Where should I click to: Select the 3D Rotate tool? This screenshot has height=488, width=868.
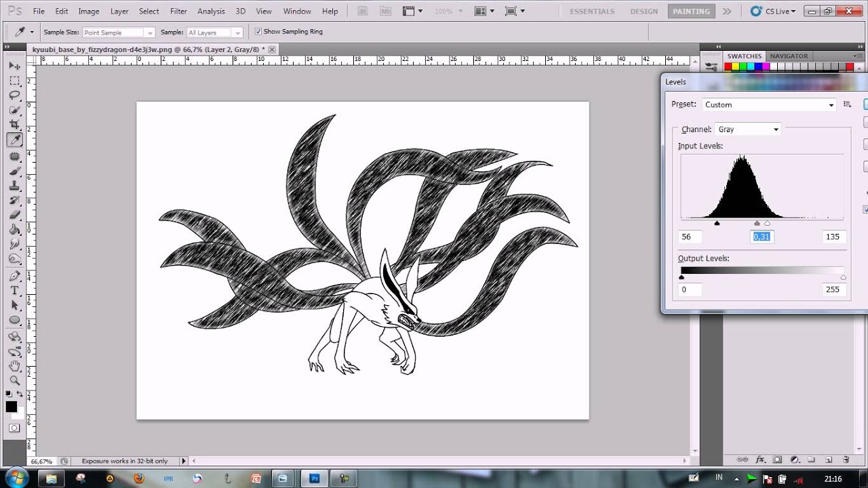[14, 337]
